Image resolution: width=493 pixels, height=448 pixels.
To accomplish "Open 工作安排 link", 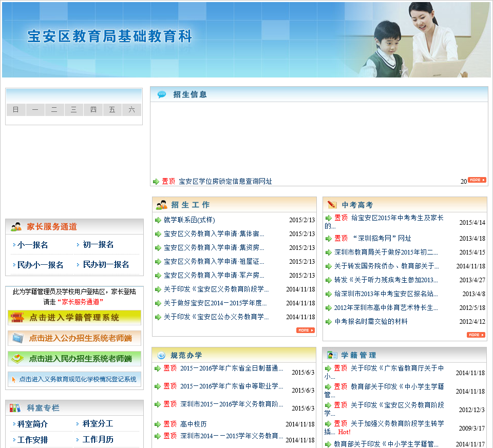I will (x=32, y=440).
